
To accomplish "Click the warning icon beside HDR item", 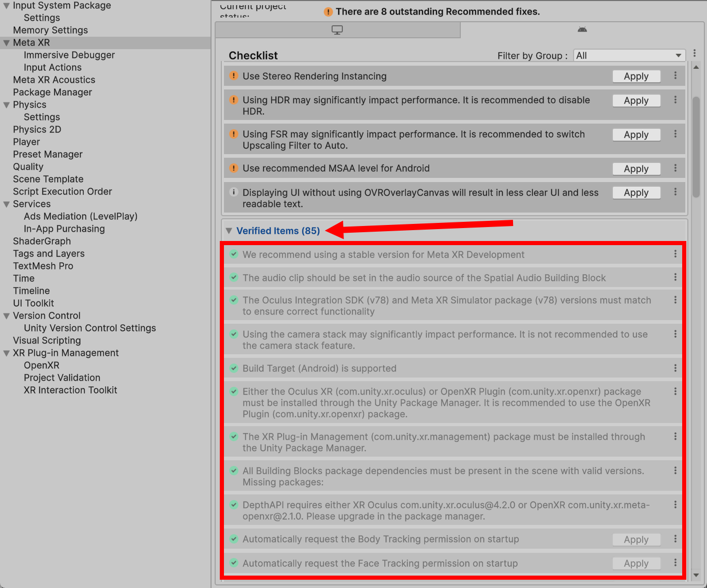I will [x=234, y=100].
